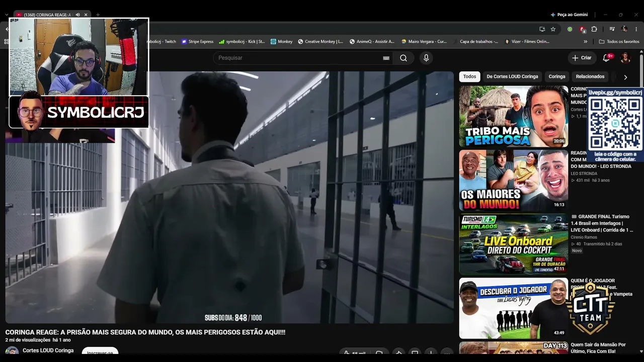This screenshot has width=644, height=362.
Task: Open the GRANDE FINAL Turismo 1.4 Brasil title
Action: coord(601,223)
